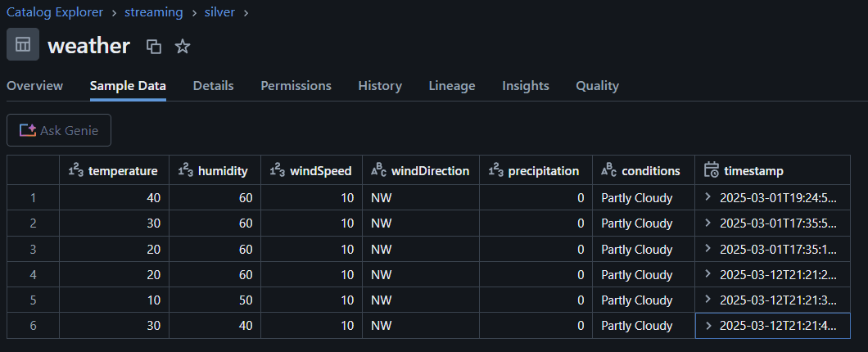Click row number 6
868x352 pixels.
click(34, 326)
